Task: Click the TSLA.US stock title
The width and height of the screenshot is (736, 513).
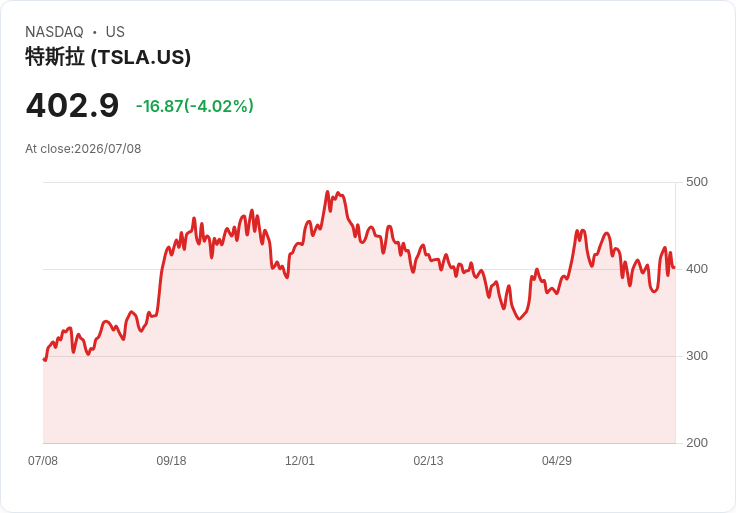Action: 108,57
